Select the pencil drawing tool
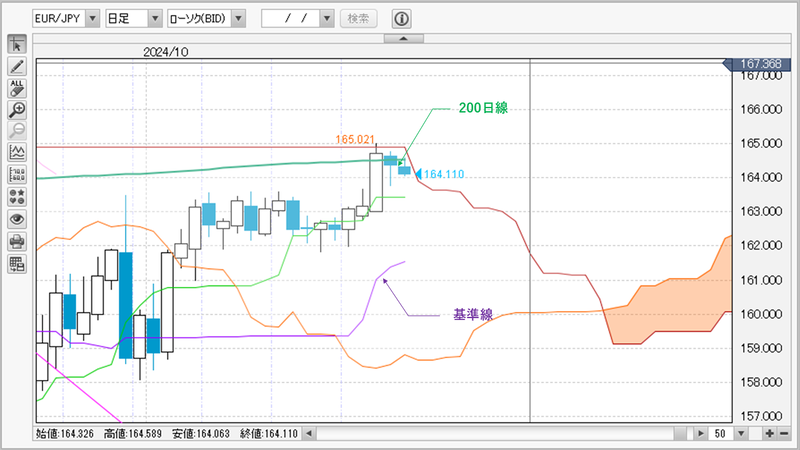Viewport: 800px width, 450px height. [x=17, y=66]
